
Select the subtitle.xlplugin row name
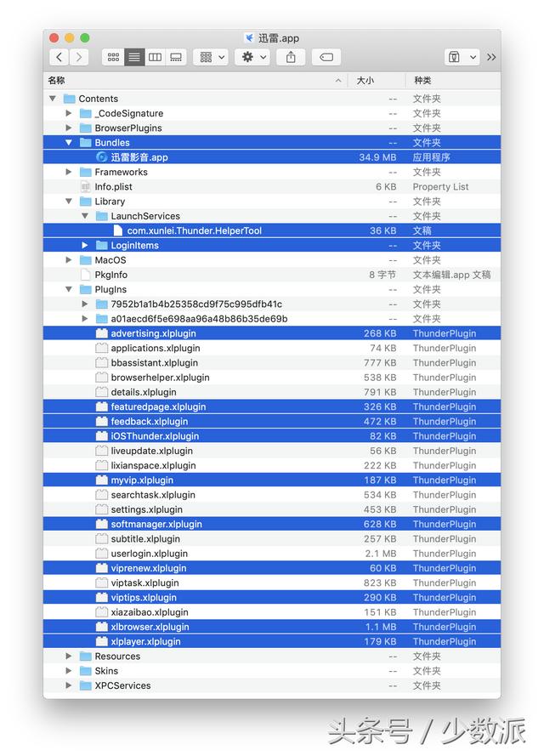(x=145, y=539)
